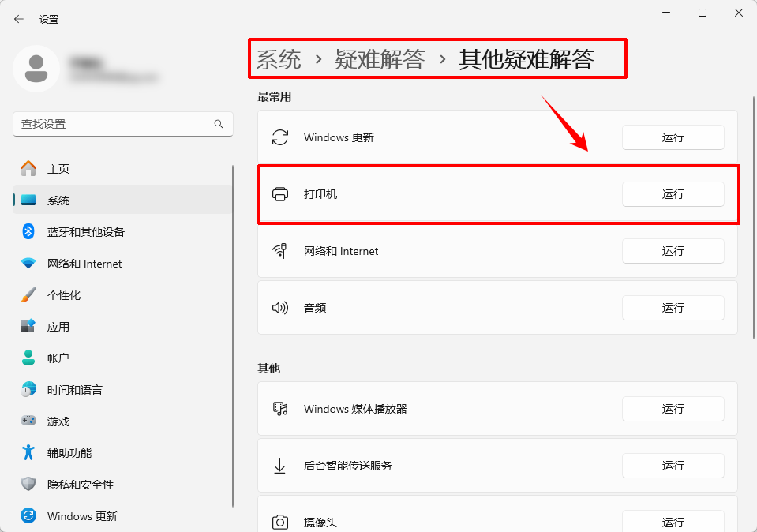This screenshot has width=757, height=532.
Task: Click the Wi-Fi icon beside 网络和 Internet sidebar item
Action: click(x=28, y=264)
